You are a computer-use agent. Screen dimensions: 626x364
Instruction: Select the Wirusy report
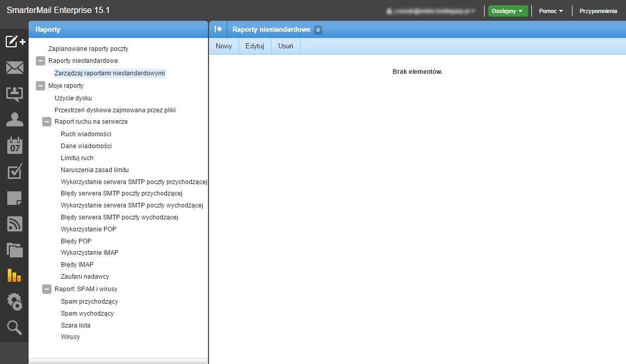[71, 337]
